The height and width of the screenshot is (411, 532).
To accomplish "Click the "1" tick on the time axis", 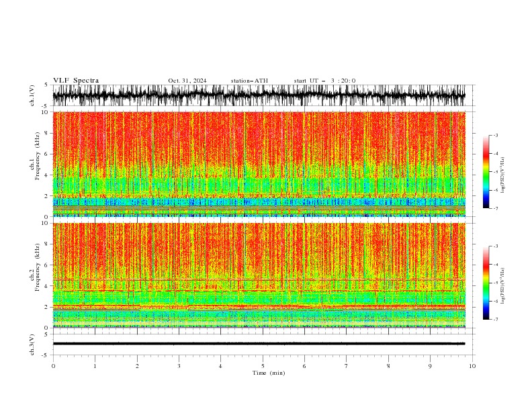I will (x=95, y=366).
